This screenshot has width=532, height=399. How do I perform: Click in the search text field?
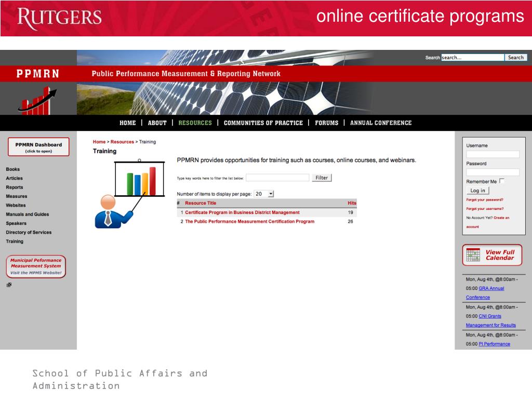[x=473, y=57]
